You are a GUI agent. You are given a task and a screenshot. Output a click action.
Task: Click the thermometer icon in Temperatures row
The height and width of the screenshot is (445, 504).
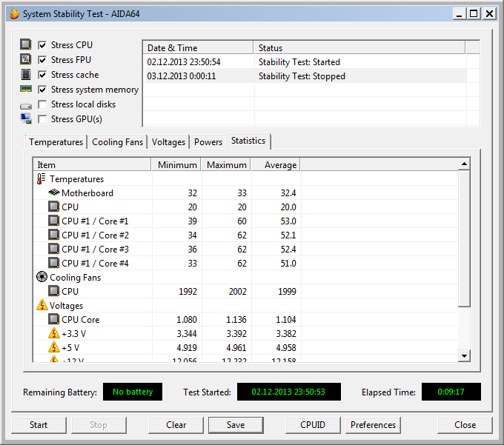pyautogui.click(x=41, y=179)
